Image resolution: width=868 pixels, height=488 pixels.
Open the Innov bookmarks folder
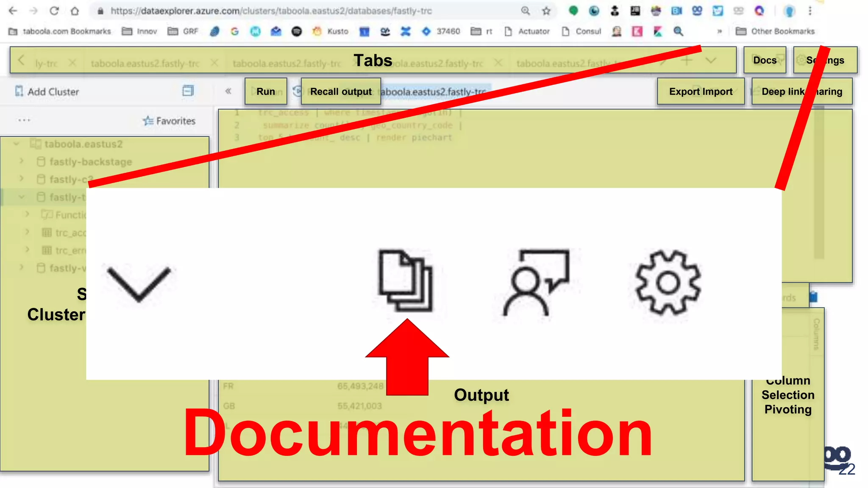pyautogui.click(x=139, y=31)
